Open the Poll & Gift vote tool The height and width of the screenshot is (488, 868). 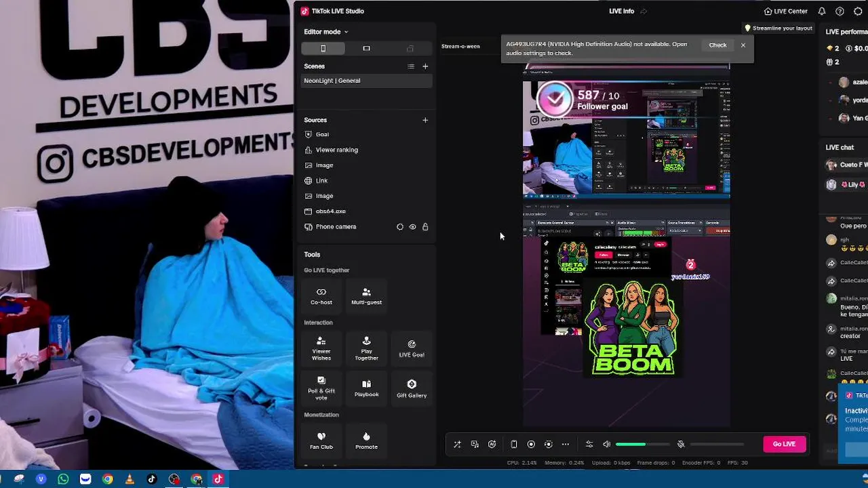tap(321, 388)
